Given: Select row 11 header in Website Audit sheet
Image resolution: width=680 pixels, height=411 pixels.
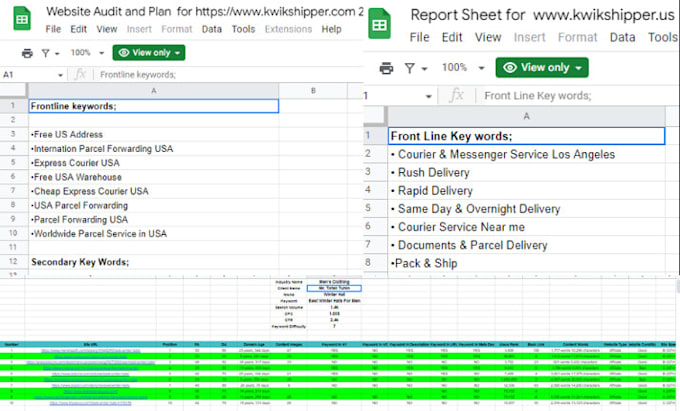Looking at the screenshot, I should coord(13,247).
